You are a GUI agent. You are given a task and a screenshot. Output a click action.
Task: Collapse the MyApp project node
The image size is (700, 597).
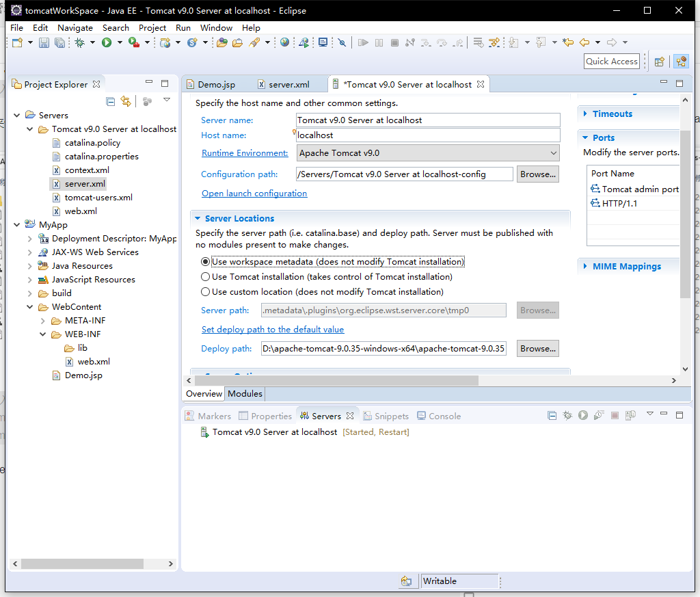pyautogui.click(x=17, y=224)
